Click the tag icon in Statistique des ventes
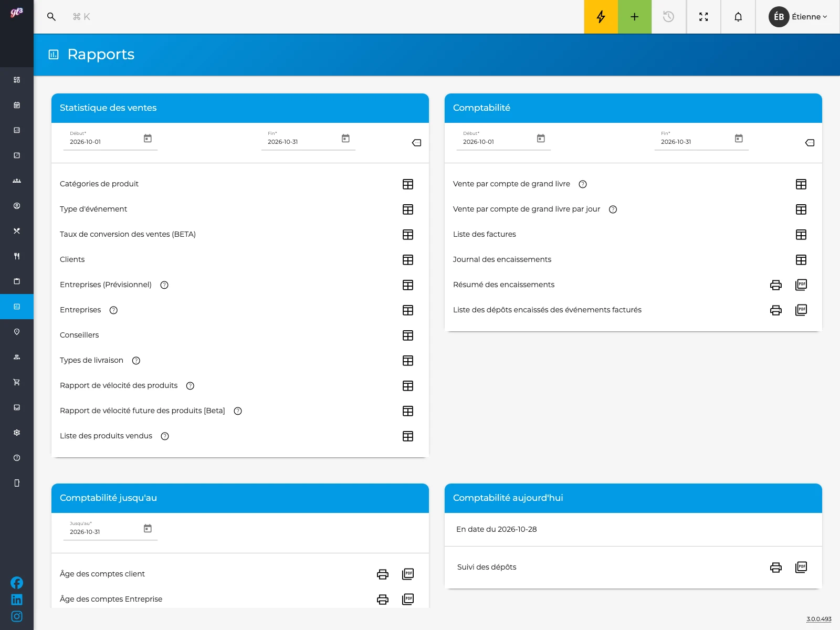Image resolution: width=840 pixels, height=630 pixels. coord(417,143)
